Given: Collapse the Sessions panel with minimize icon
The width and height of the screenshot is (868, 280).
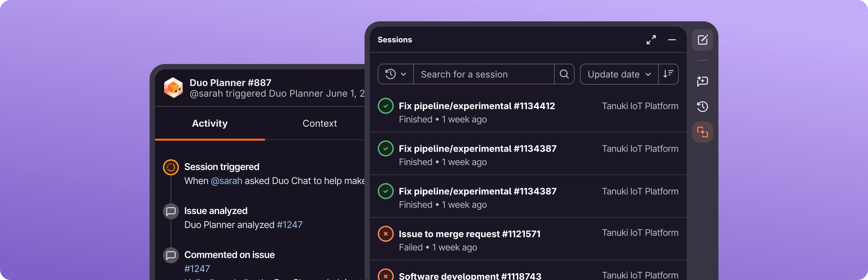Looking at the screenshot, I should (672, 40).
